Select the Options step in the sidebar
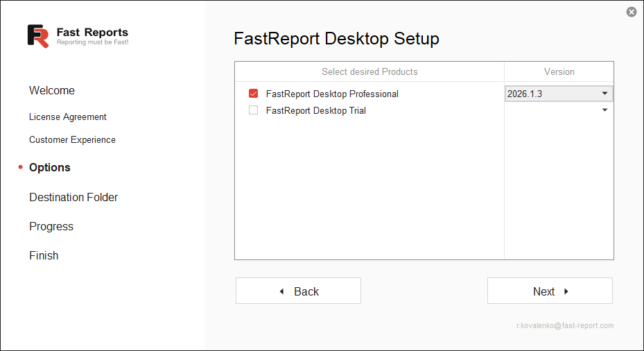Image resolution: width=644 pixels, height=351 pixels. [50, 168]
